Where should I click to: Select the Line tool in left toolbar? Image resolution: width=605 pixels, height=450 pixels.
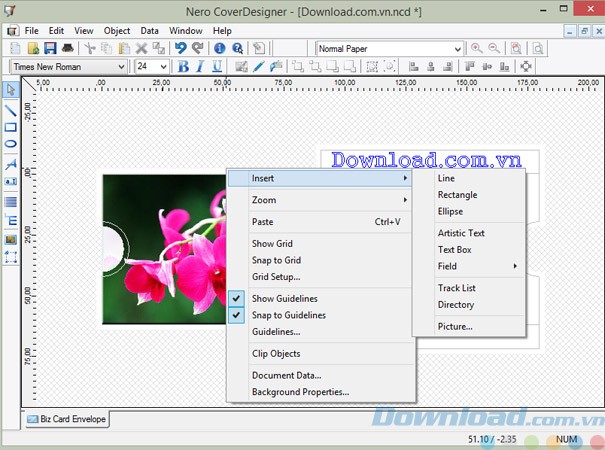tap(11, 109)
